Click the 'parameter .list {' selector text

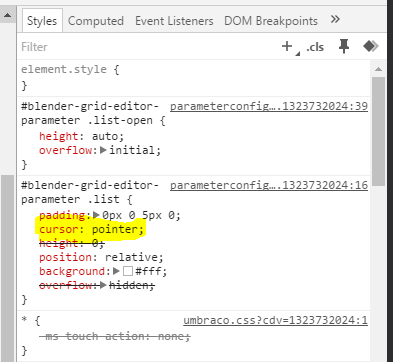[x=77, y=199]
